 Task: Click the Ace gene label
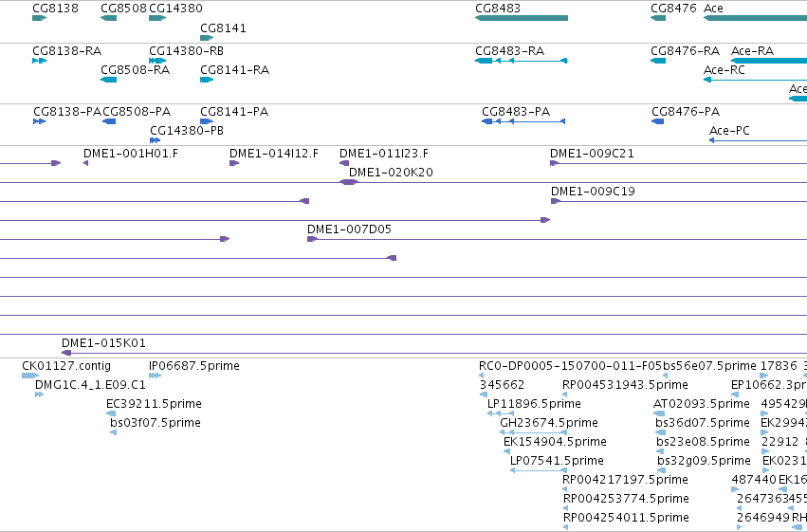click(713, 9)
